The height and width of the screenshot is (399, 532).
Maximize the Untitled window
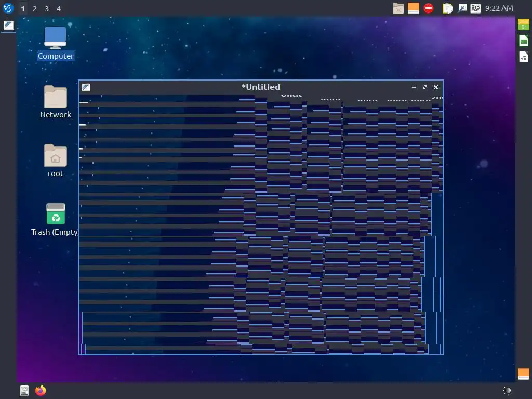[425, 87]
